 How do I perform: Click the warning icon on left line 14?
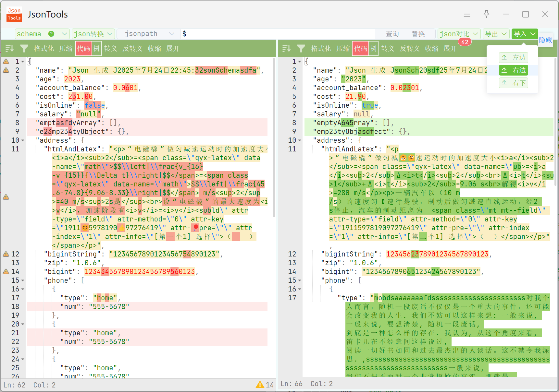pos(6,271)
